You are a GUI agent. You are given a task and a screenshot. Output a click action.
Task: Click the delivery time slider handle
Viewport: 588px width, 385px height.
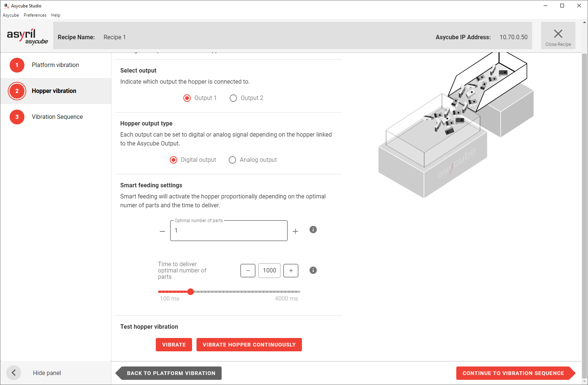(191, 292)
